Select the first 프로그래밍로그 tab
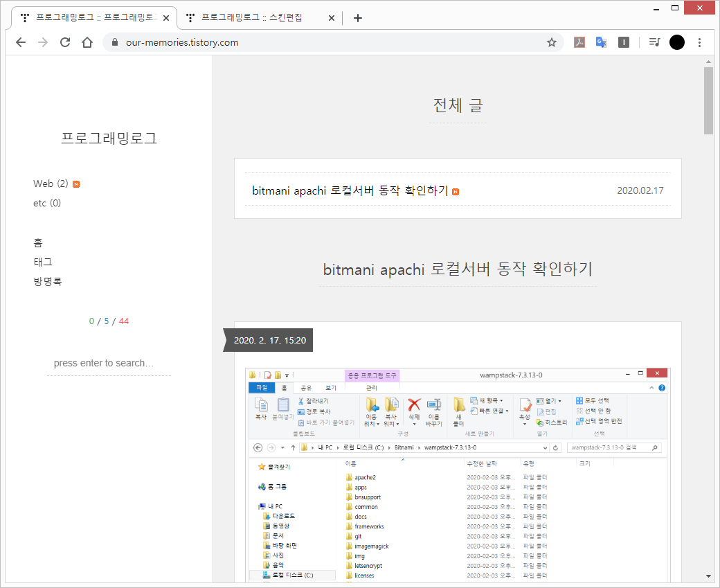Screen dimensions: 720x588 [x=94, y=18]
